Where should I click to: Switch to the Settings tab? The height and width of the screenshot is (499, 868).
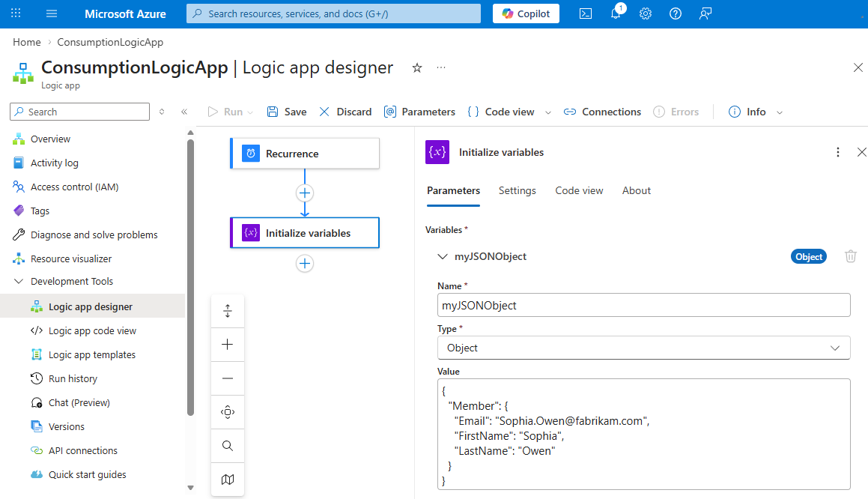(x=517, y=190)
